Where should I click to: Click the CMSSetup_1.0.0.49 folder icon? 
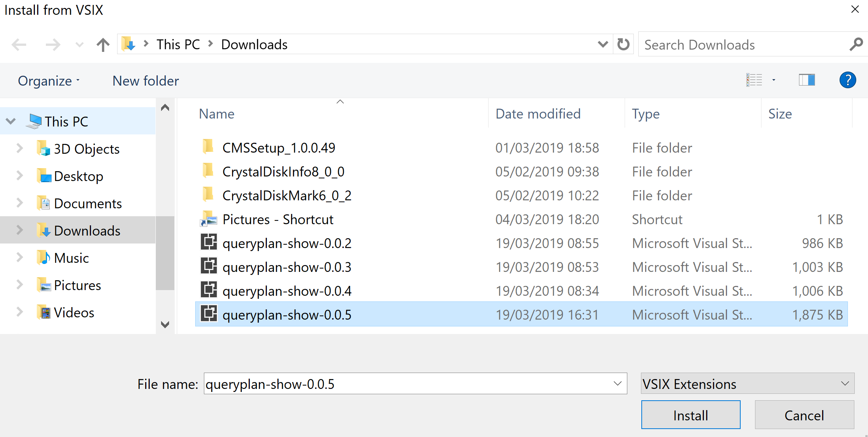click(208, 147)
